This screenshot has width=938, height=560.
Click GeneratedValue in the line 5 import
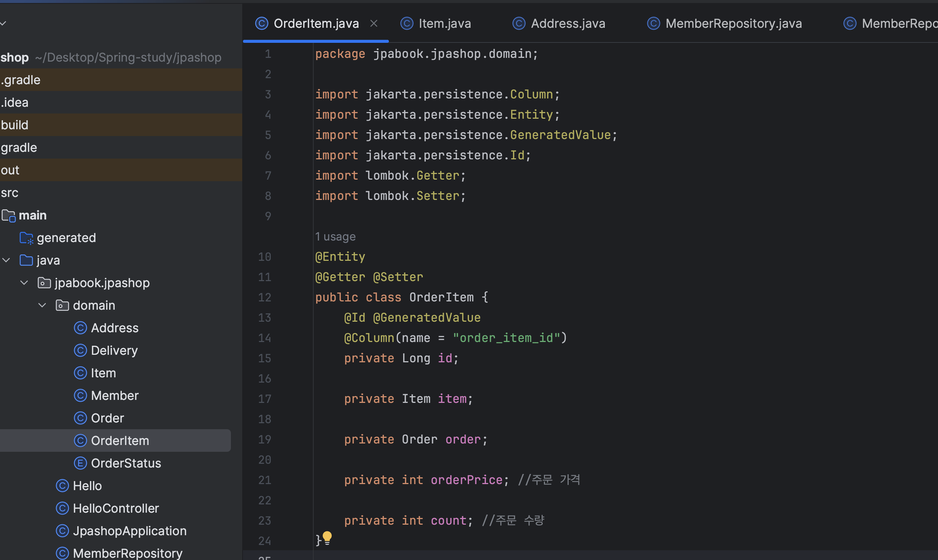point(560,135)
